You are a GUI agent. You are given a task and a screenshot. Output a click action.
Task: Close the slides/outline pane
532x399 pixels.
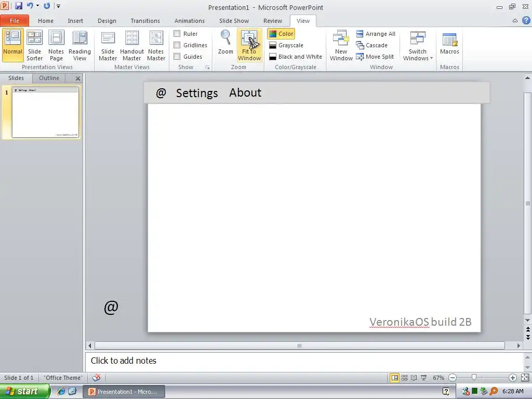pos(78,78)
